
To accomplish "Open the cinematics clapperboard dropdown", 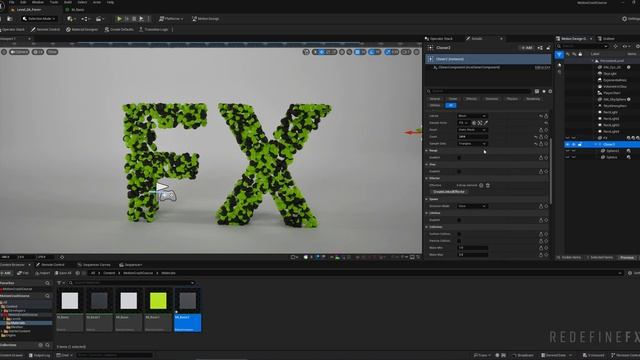I will coord(99,19).
